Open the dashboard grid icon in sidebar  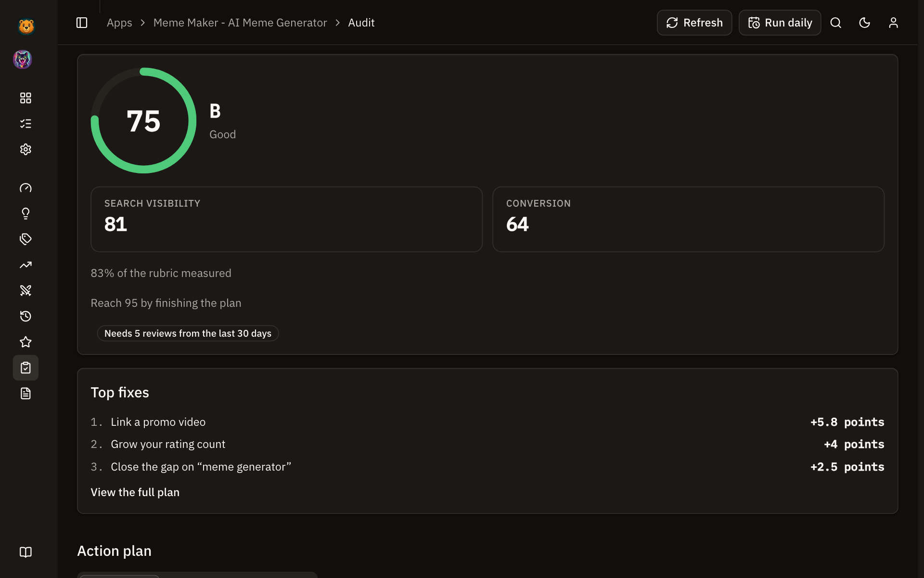coord(26,98)
